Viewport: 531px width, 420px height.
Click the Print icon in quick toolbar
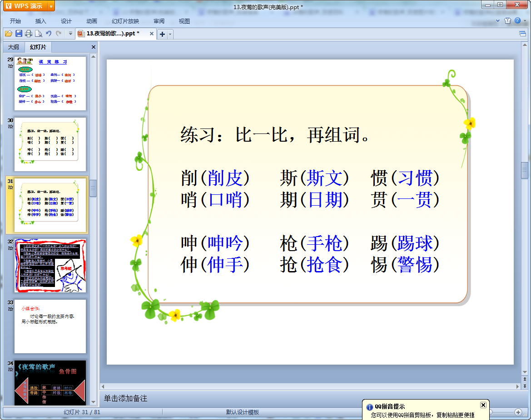pos(29,34)
